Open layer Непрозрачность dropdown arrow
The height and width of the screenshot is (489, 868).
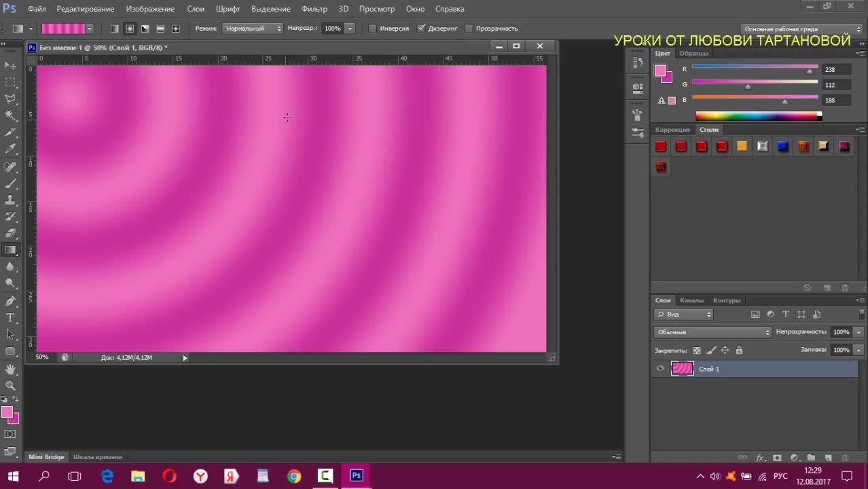(858, 332)
